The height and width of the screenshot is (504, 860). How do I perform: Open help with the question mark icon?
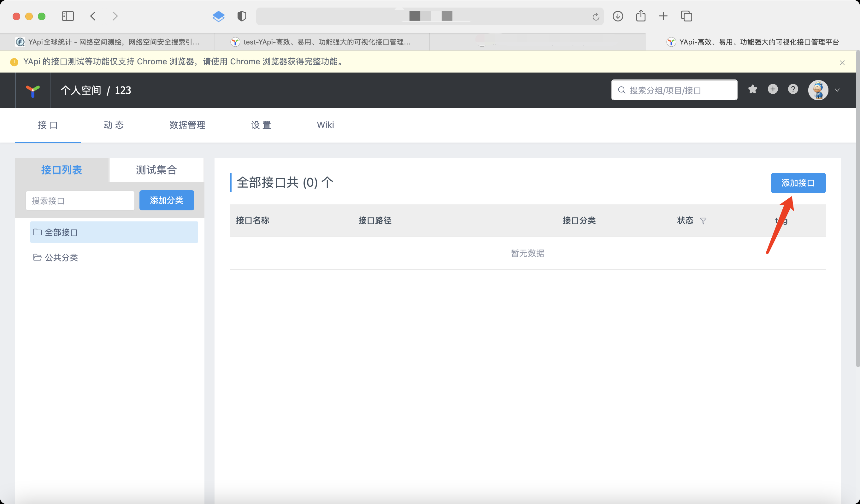pos(793,89)
